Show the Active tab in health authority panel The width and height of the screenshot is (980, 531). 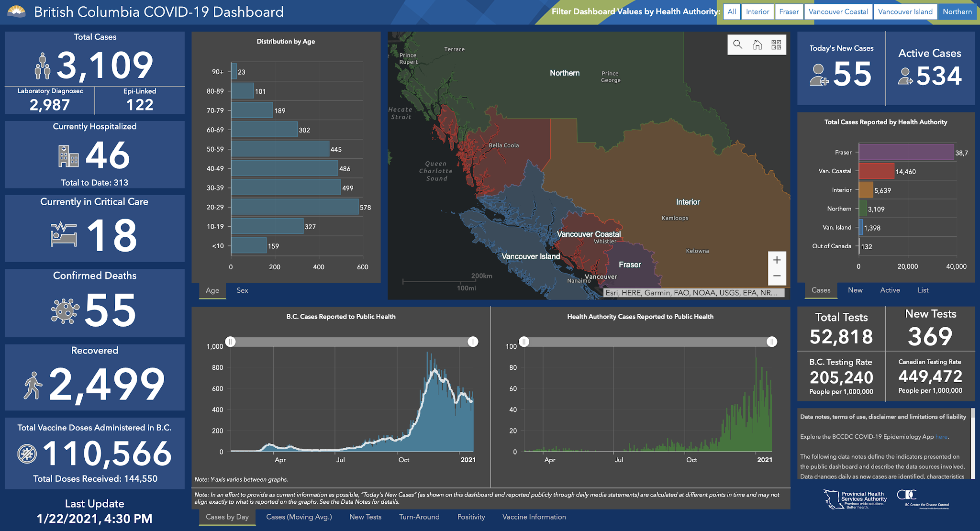[x=890, y=290]
